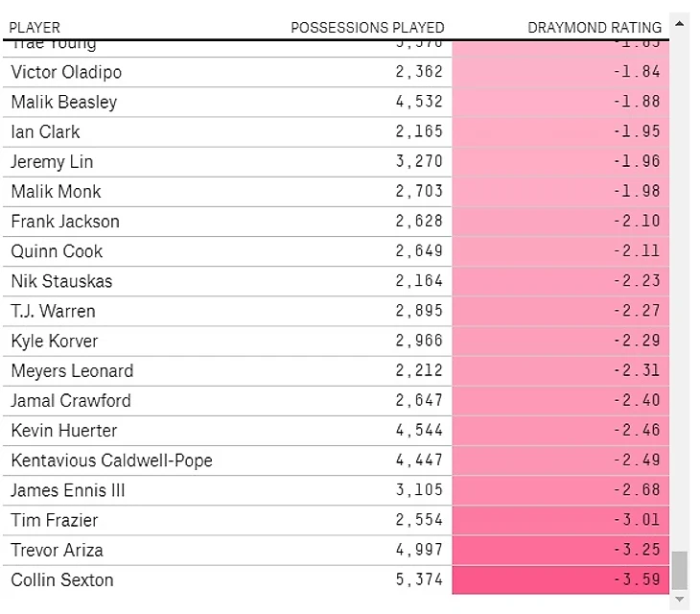Click Victor Oladipo's -1.84 rating cell

coord(560,72)
